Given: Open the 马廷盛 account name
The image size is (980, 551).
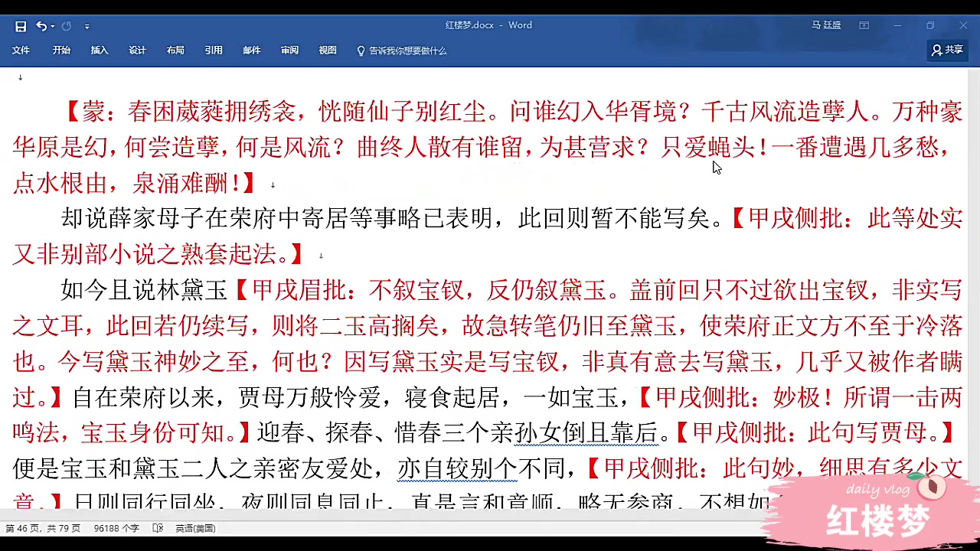Looking at the screenshot, I should pyautogui.click(x=826, y=25).
